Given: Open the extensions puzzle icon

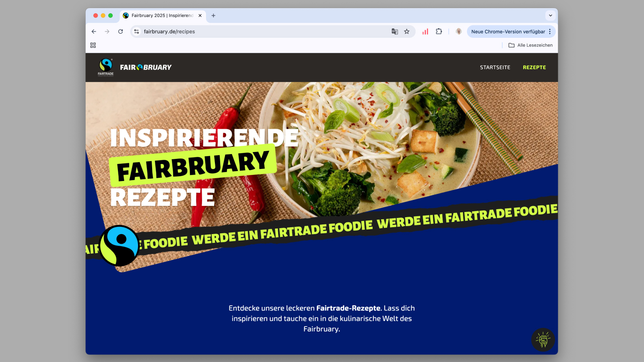Looking at the screenshot, I should coord(439,31).
